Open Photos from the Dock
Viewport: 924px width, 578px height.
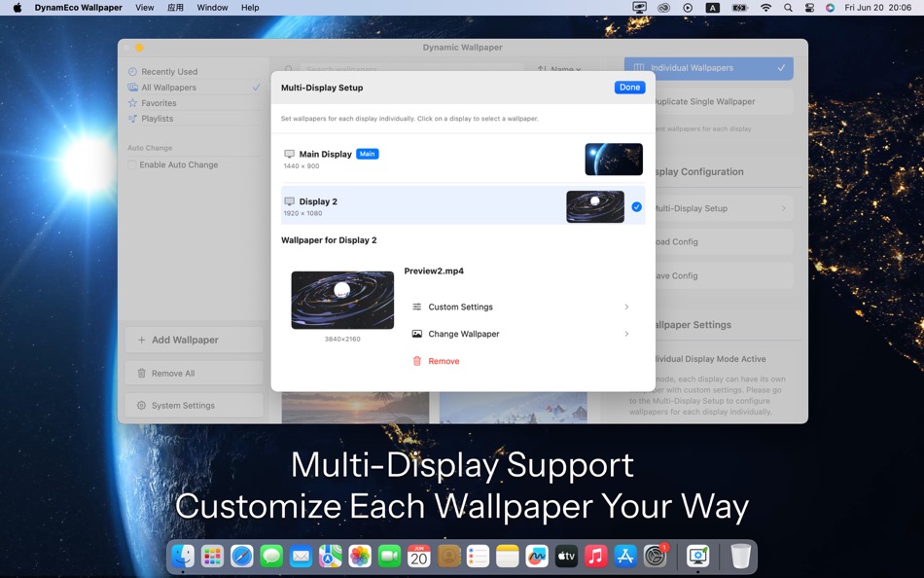point(360,556)
